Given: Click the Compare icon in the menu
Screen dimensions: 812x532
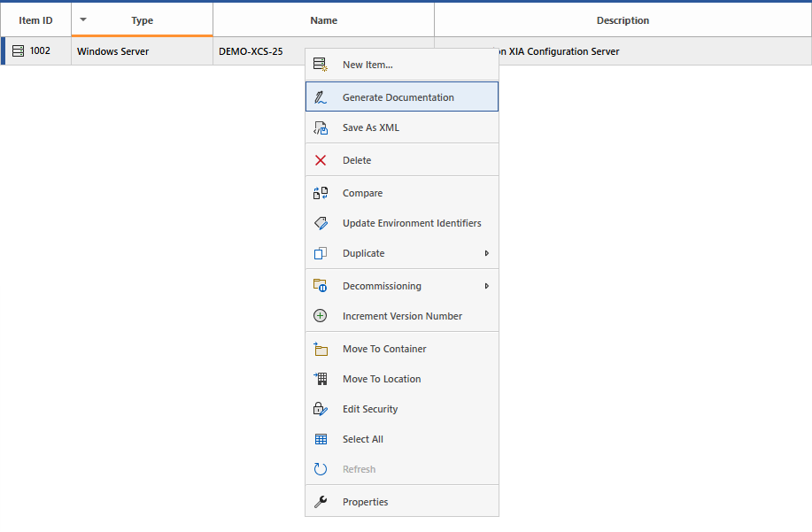Looking at the screenshot, I should pyautogui.click(x=321, y=193).
